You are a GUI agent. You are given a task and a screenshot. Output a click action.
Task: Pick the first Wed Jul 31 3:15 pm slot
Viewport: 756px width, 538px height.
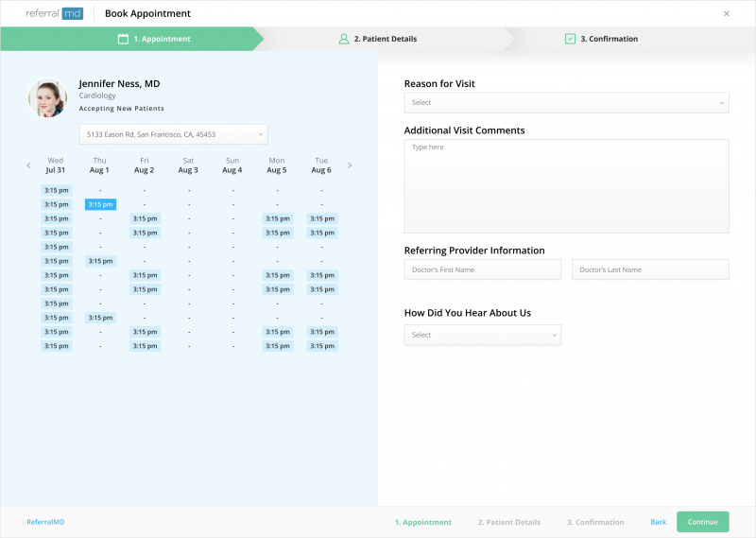57,190
